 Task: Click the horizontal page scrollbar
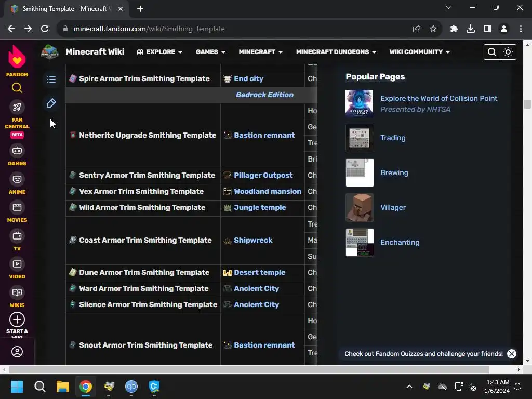click(x=248, y=369)
